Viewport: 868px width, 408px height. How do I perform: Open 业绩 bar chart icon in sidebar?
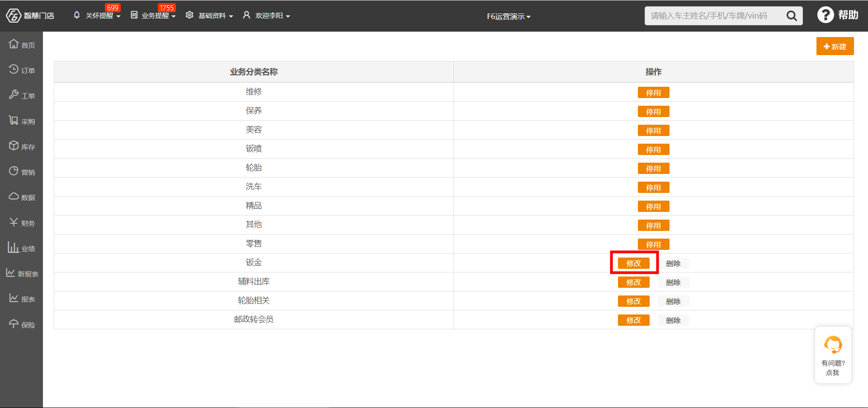[x=13, y=247]
